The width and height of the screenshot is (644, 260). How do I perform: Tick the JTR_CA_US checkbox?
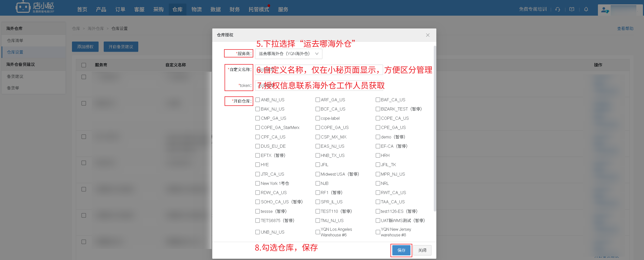coord(258,174)
